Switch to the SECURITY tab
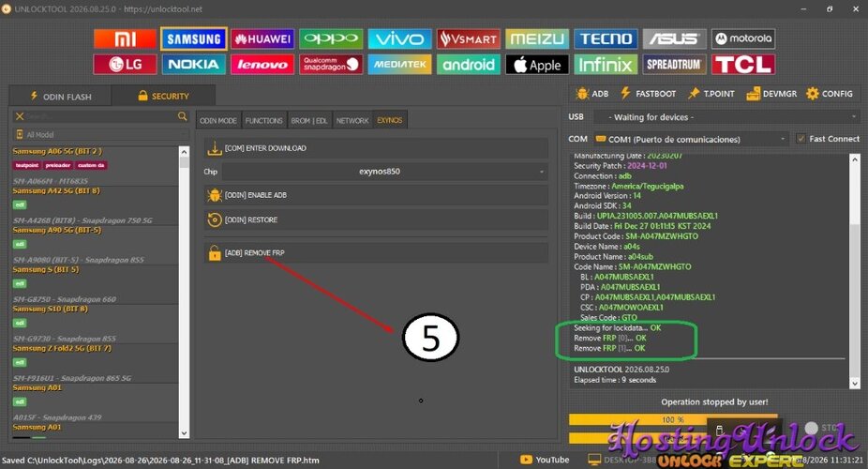 click(163, 96)
